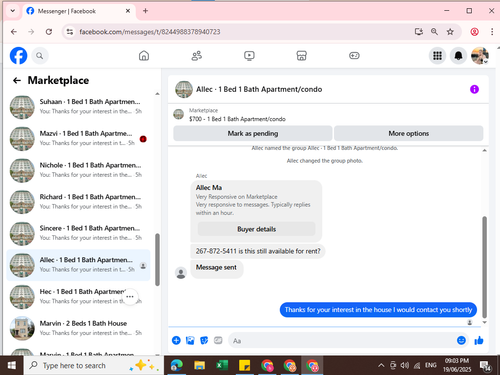Viewport: 500px width, 375px height.
Task: Open the Windows Start menu
Action: pyautogui.click(x=12, y=365)
